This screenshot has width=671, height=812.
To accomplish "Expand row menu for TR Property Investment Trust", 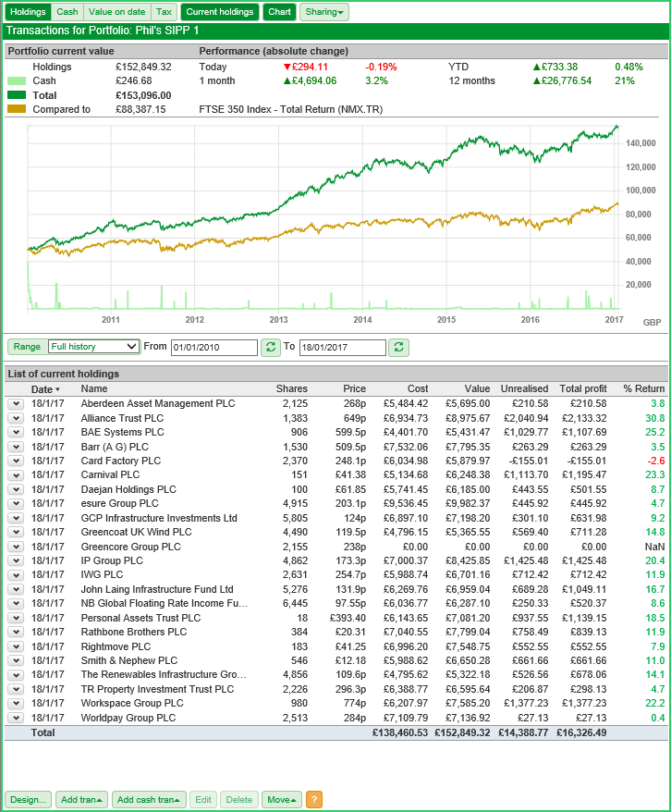I will (16, 689).
